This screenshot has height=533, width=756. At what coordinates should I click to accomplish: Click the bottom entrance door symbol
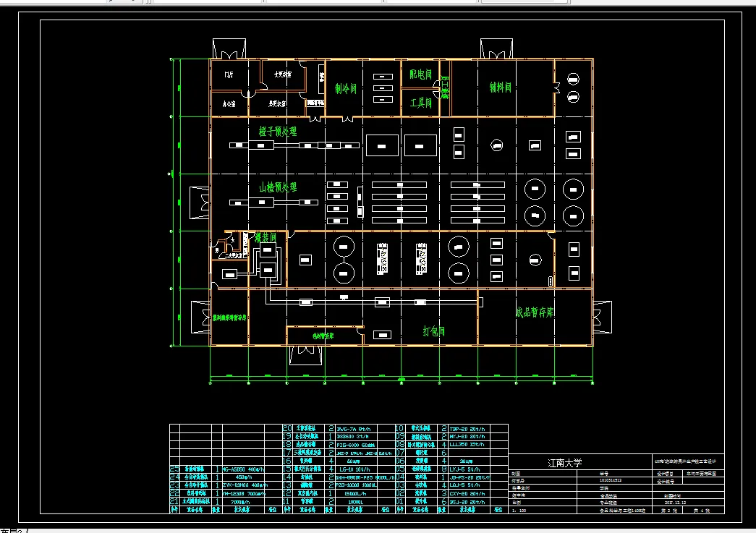click(305, 355)
